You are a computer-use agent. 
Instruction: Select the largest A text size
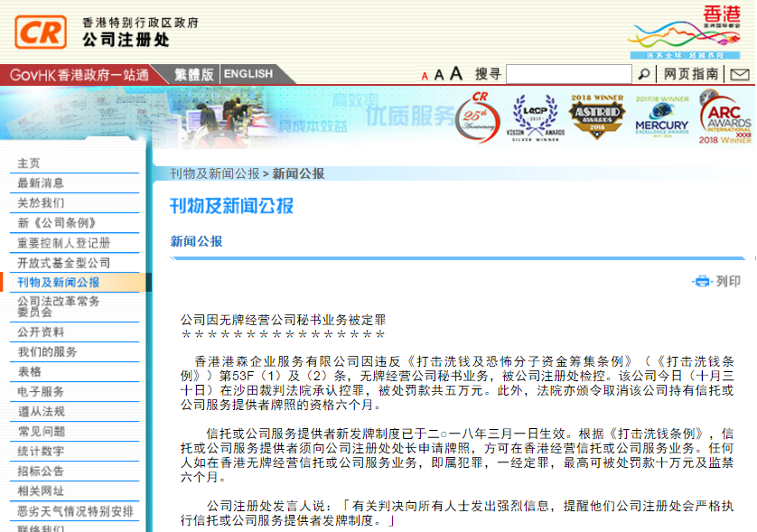(455, 74)
